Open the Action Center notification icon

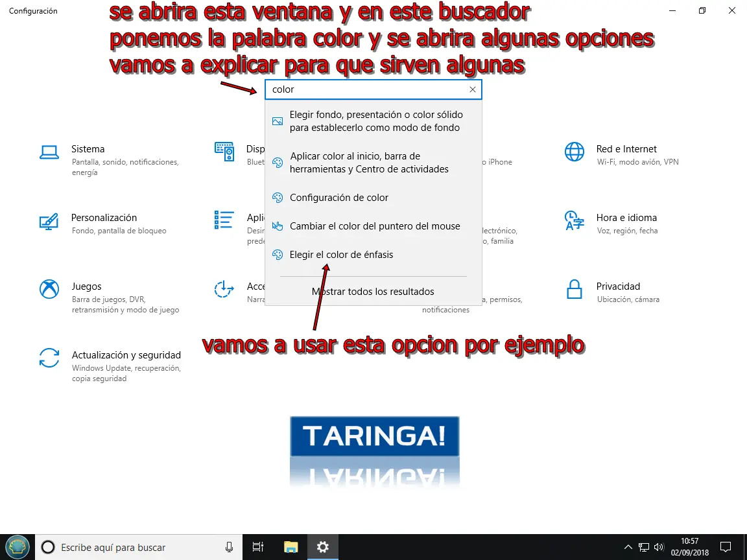pyautogui.click(x=726, y=546)
